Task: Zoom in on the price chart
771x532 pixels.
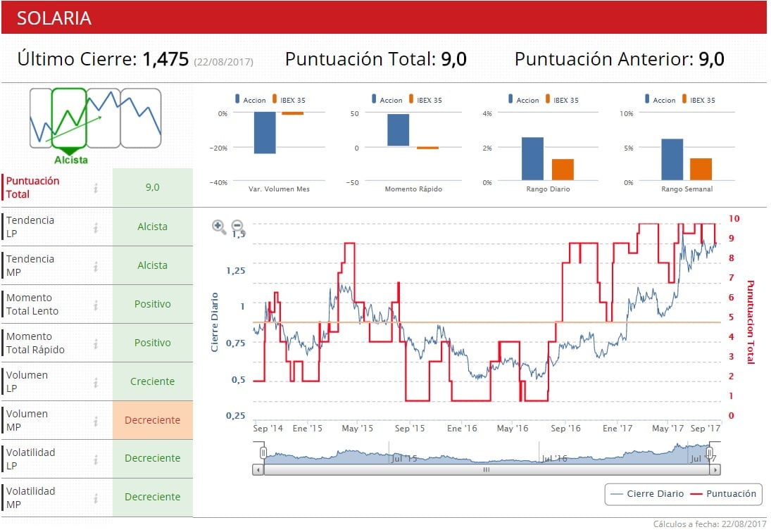Action: (219, 227)
